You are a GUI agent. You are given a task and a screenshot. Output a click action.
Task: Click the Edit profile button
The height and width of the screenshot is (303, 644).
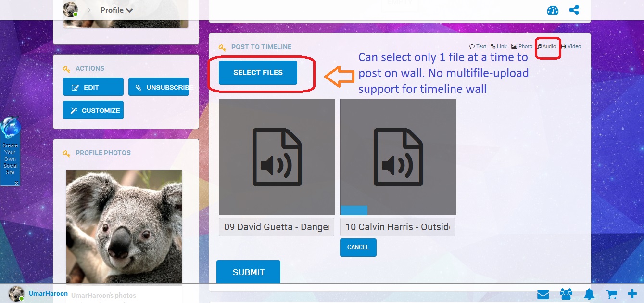coord(93,87)
